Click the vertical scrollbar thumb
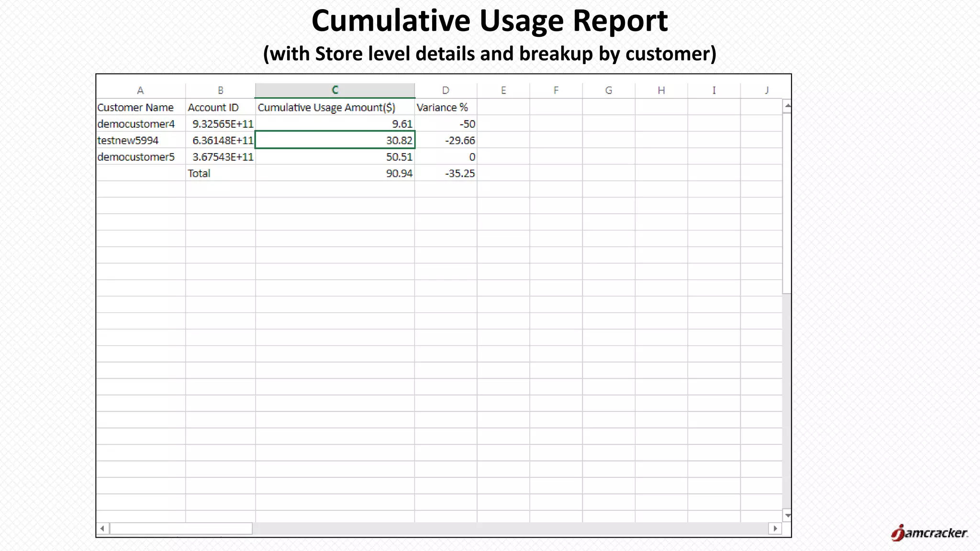The width and height of the screenshot is (980, 551). click(x=787, y=203)
